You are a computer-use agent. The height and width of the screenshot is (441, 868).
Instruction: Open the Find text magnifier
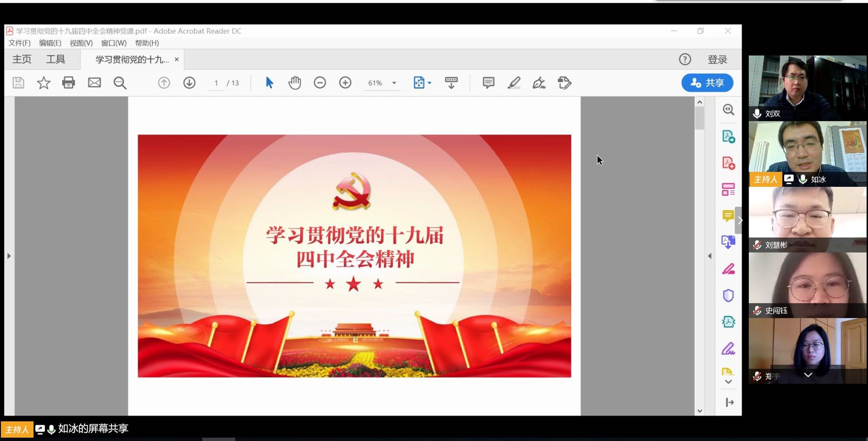coord(120,83)
